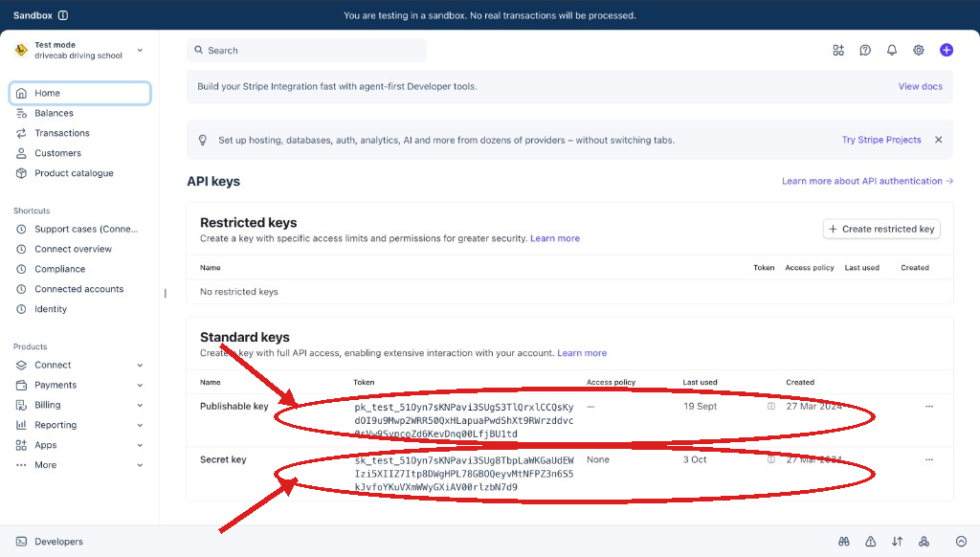Viewport: 980px width, 557px height.
Task: Open Compliance shortcut
Action: click(x=60, y=269)
